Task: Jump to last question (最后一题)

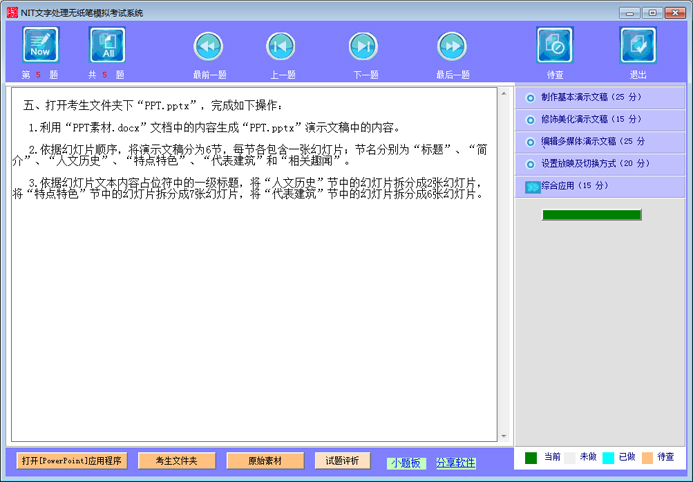Action: click(452, 47)
